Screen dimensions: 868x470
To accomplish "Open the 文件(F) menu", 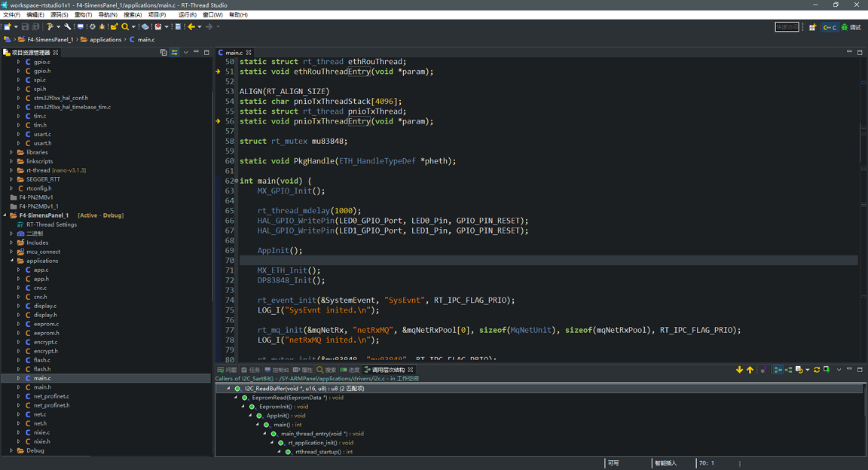I will (x=11, y=15).
